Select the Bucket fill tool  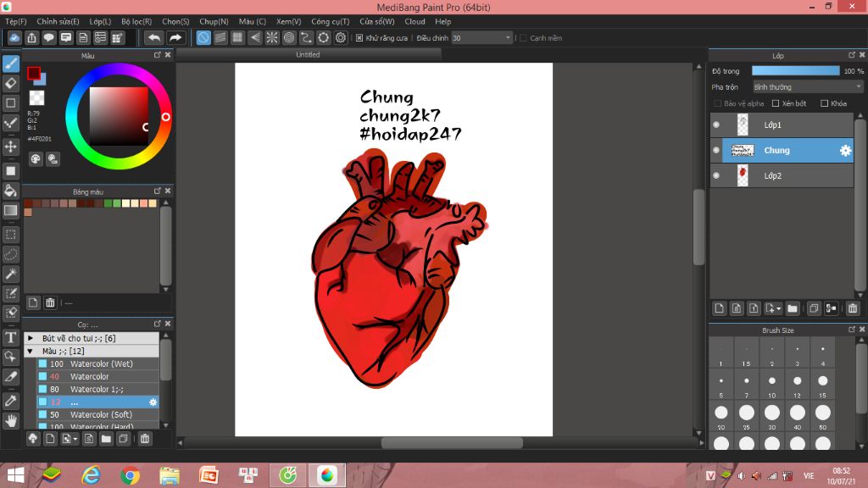coord(10,191)
